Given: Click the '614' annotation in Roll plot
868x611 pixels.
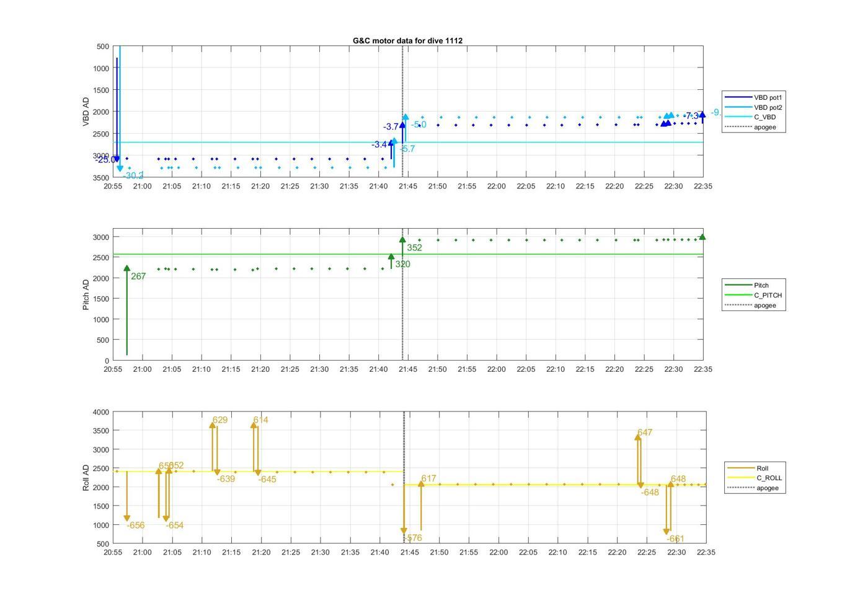Looking at the screenshot, I should pos(260,420).
